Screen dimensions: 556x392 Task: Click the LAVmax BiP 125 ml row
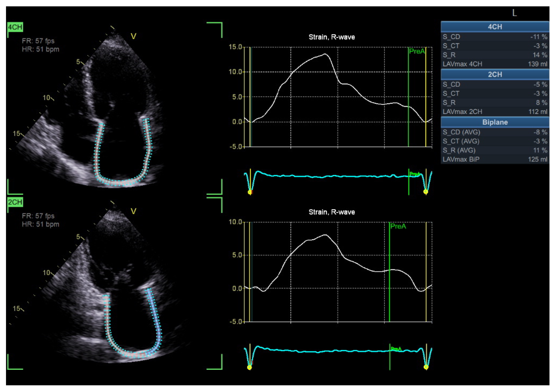495,159
